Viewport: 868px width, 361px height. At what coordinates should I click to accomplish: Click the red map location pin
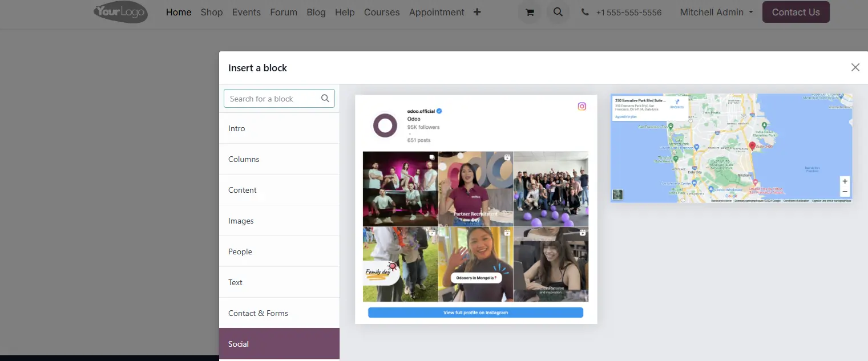click(x=752, y=146)
